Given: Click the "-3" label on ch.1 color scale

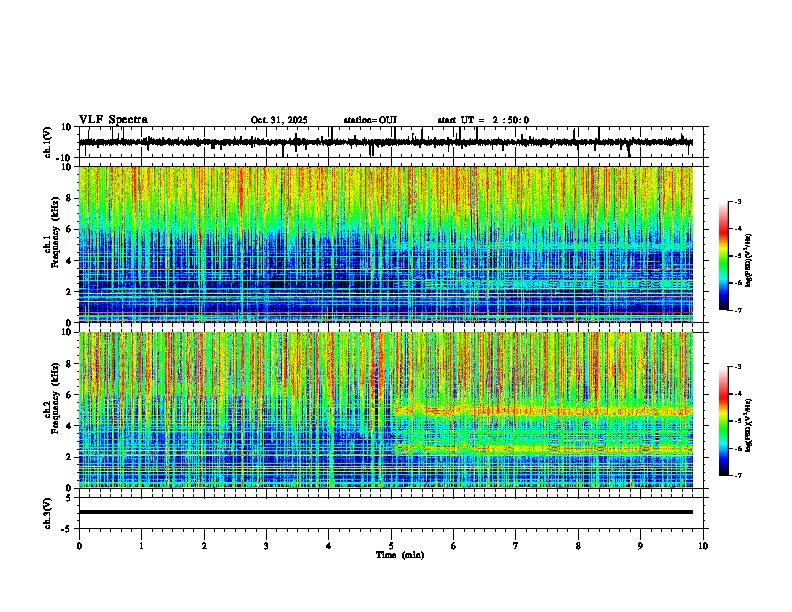Looking at the screenshot, I should [x=737, y=201].
